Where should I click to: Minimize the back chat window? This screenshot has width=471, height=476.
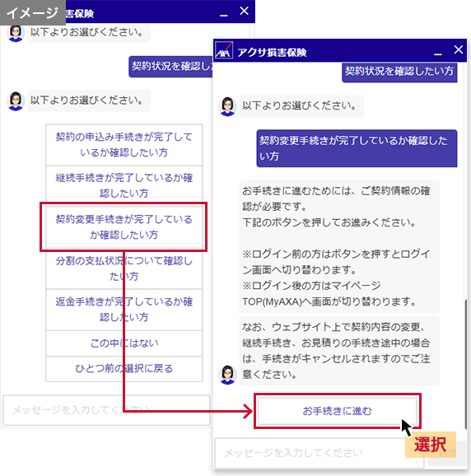tap(224, 14)
